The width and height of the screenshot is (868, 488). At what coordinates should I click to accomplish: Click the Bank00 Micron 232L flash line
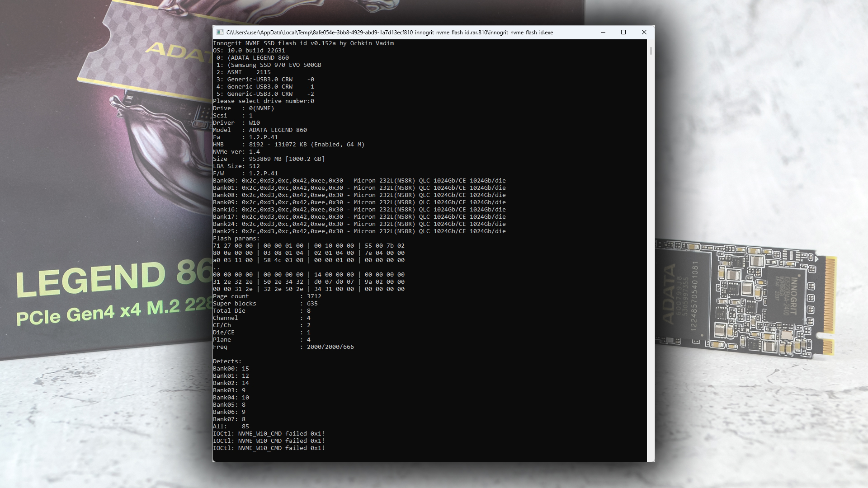[x=359, y=181]
